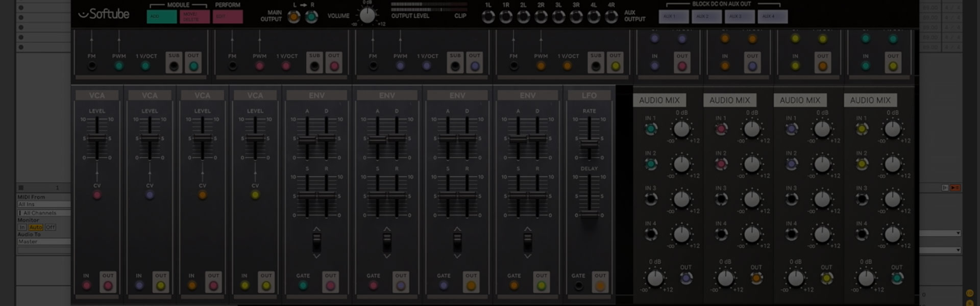Image resolution: width=980 pixels, height=306 pixels.
Task: Click the Main Output right jack
Action: coord(311,17)
